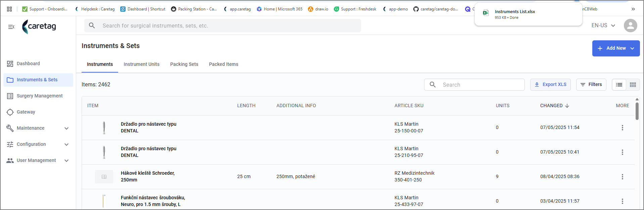Click the surgical instruments search field

click(x=222, y=26)
